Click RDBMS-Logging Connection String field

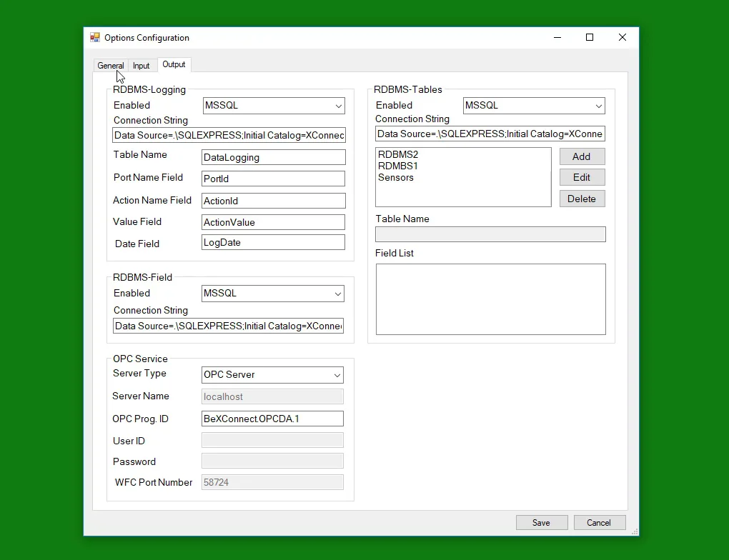click(x=229, y=135)
